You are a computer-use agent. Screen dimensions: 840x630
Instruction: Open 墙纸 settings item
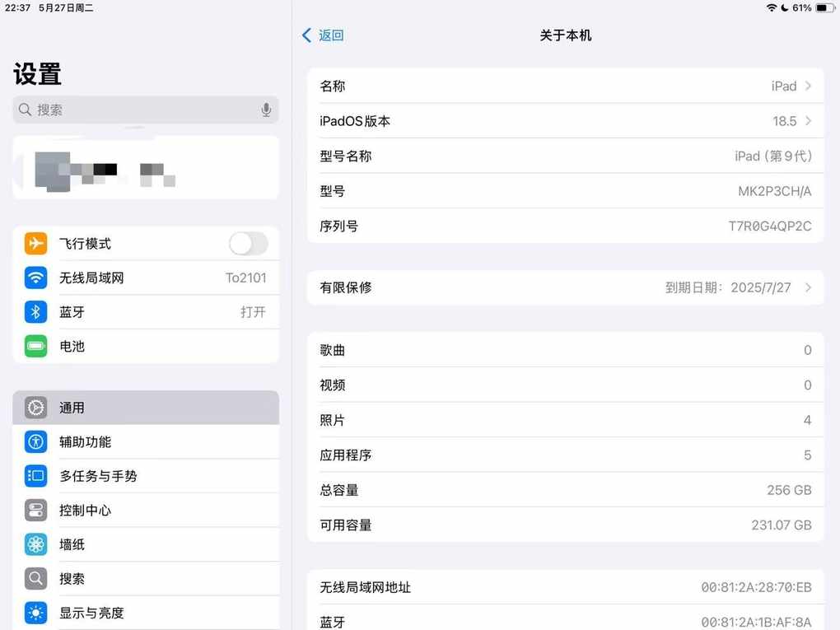point(146,544)
